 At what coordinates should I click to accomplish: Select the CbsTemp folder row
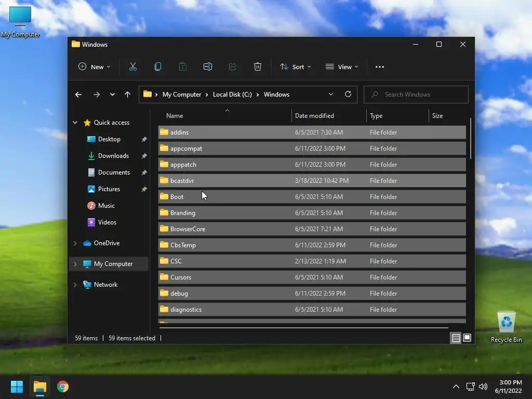click(x=312, y=245)
